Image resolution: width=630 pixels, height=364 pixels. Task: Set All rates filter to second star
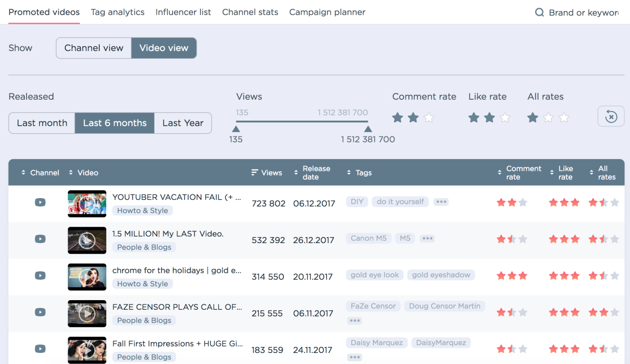pos(548,118)
